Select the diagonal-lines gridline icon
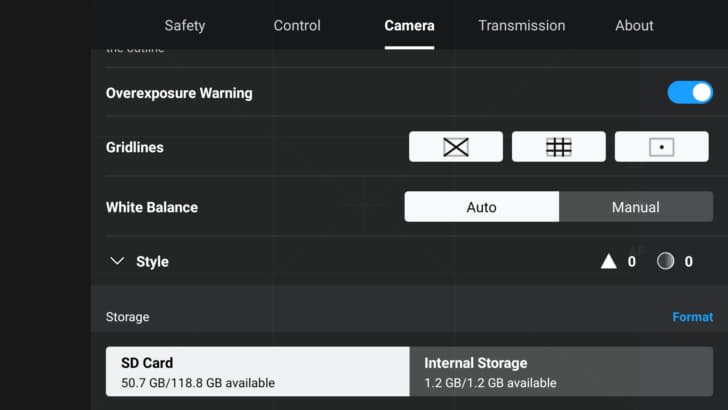The height and width of the screenshot is (410, 728). [x=456, y=147]
